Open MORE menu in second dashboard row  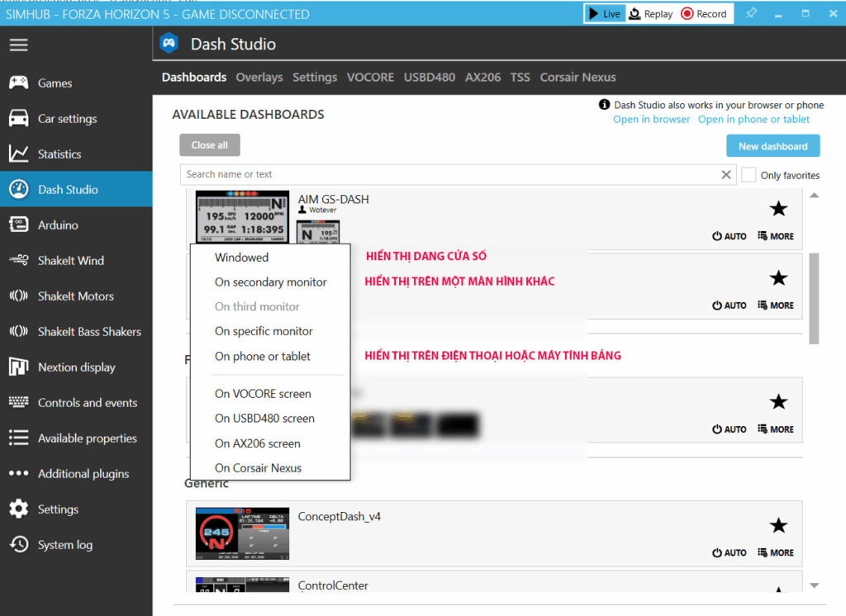[776, 306]
